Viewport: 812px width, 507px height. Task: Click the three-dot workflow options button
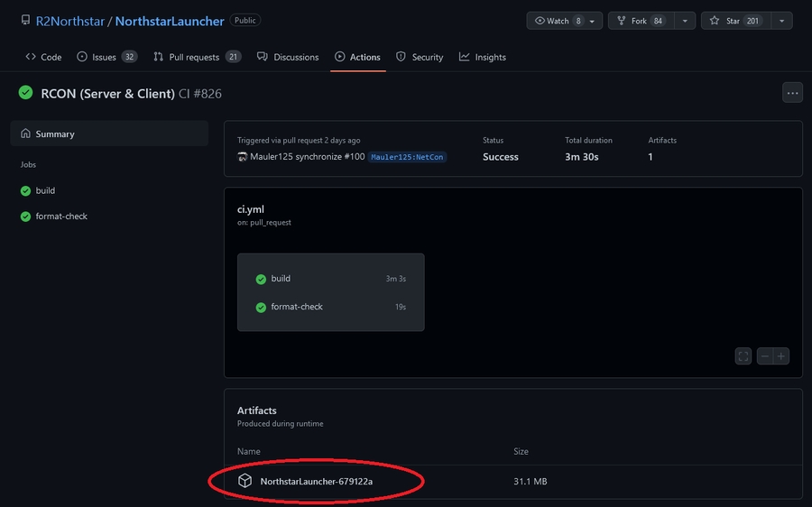[792, 92]
